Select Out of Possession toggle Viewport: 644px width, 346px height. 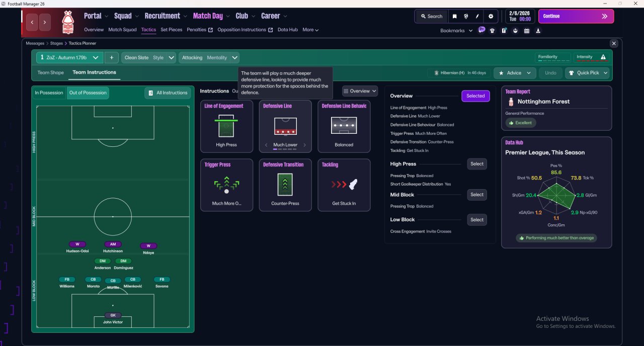pyautogui.click(x=88, y=93)
